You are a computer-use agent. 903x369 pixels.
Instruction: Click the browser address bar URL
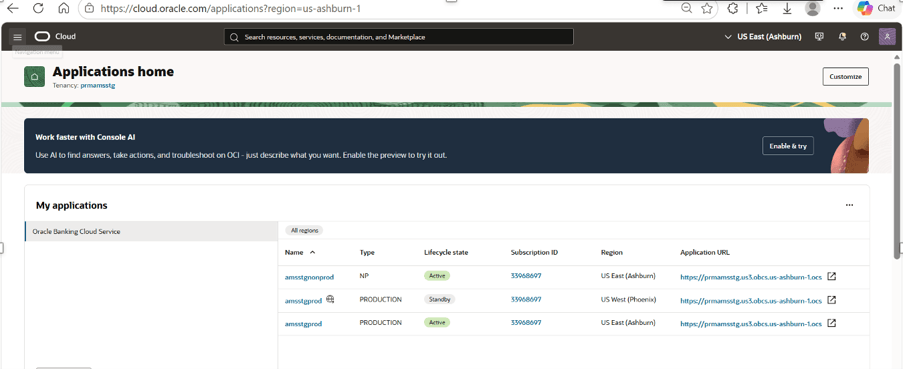pos(231,8)
